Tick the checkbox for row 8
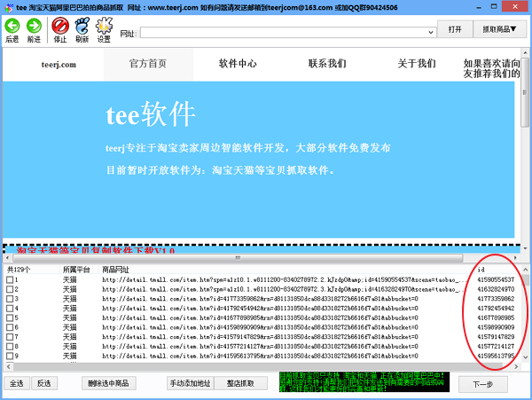532x400 pixels. pos(10,347)
